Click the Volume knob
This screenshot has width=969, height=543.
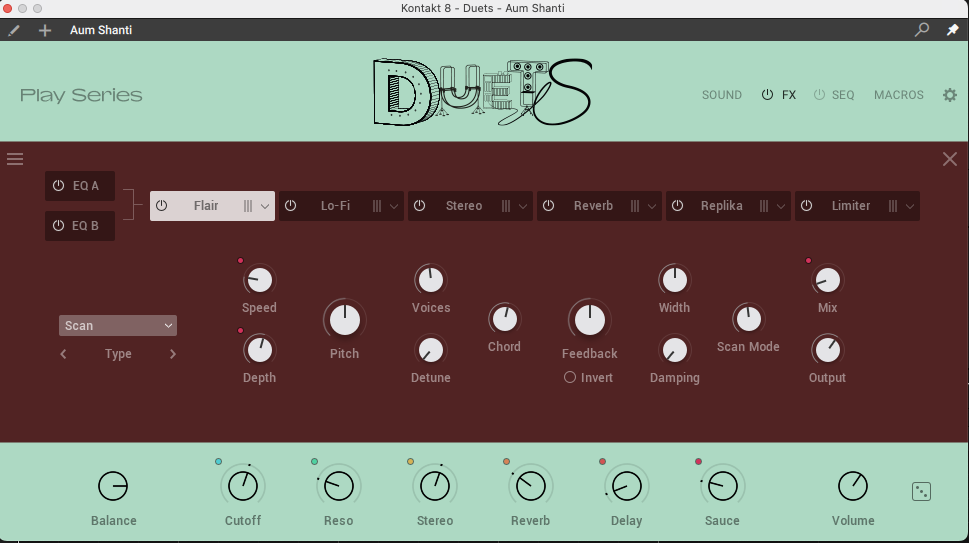[x=853, y=486]
